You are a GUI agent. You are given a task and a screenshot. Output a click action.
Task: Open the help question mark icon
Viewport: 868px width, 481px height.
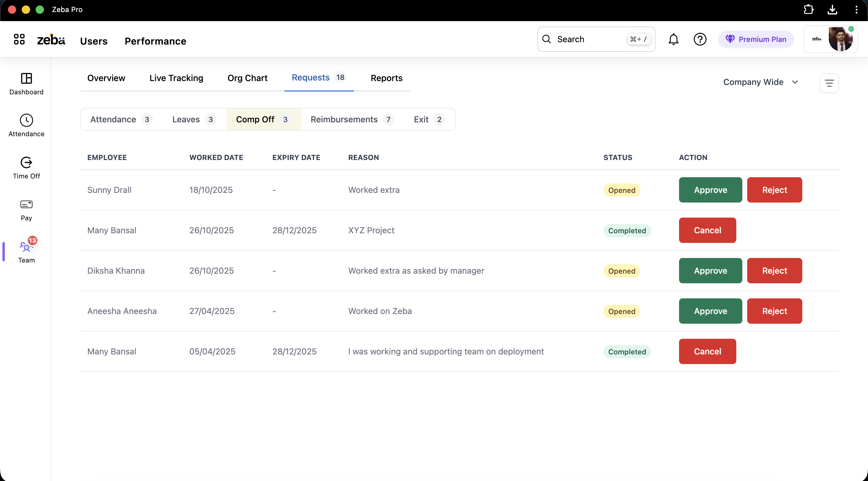[700, 39]
